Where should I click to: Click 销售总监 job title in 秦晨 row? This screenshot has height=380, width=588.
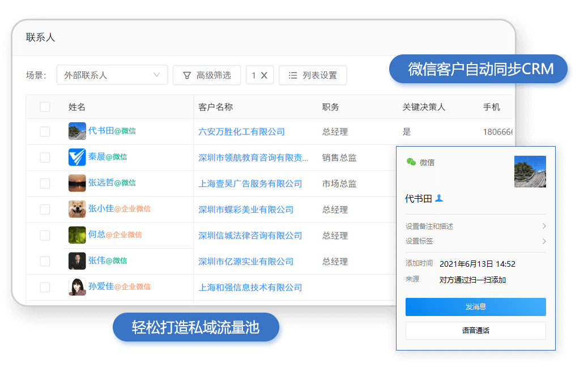pyautogui.click(x=339, y=158)
